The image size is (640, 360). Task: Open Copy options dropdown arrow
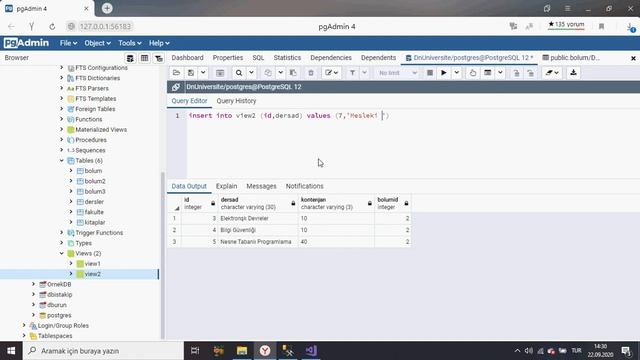coord(280,73)
